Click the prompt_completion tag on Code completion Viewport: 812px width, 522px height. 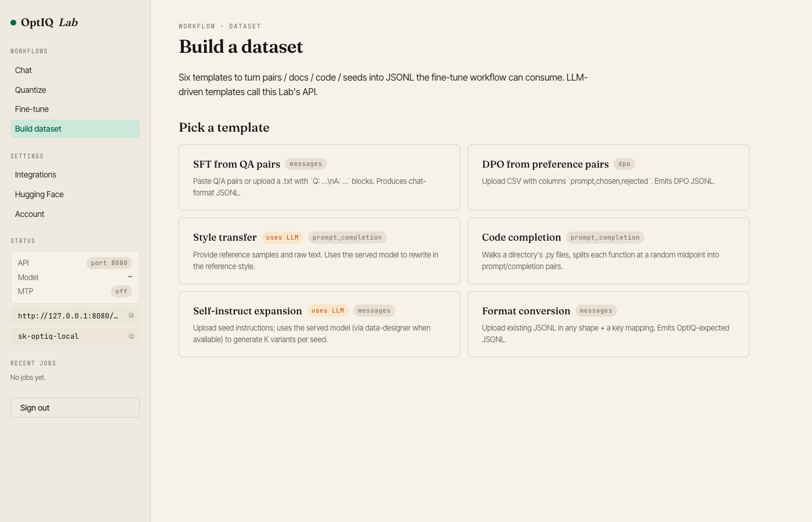(x=605, y=238)
